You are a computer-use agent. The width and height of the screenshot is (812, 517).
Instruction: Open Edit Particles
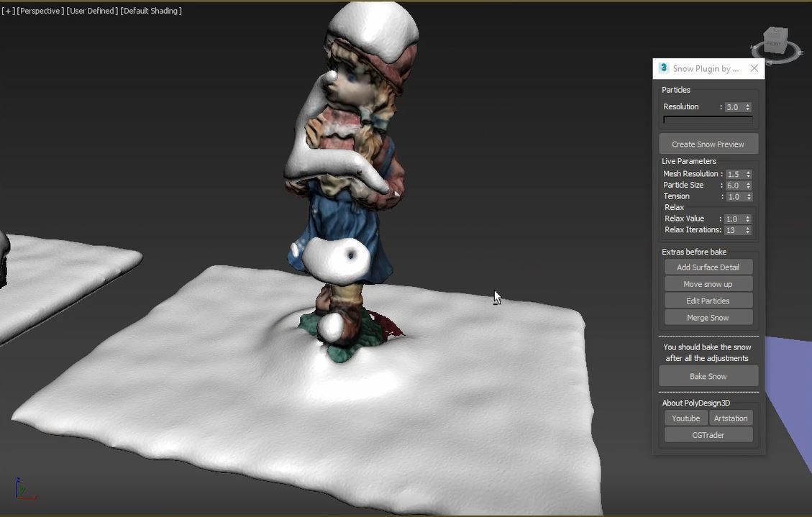[708, 301]
